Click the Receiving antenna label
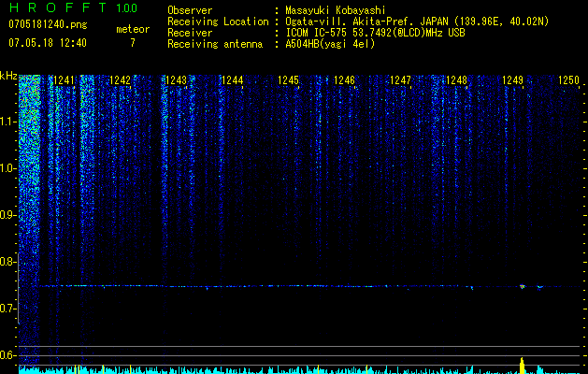 (215, 44)
